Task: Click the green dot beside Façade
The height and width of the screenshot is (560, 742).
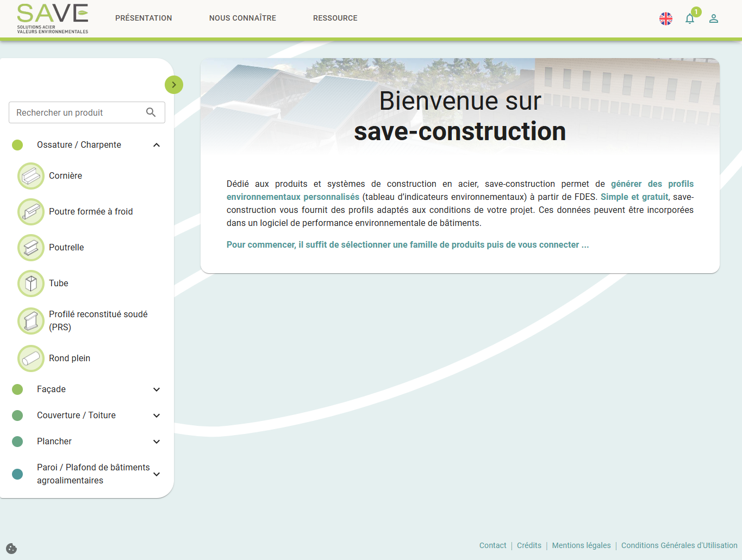Action: click(17, 389)
